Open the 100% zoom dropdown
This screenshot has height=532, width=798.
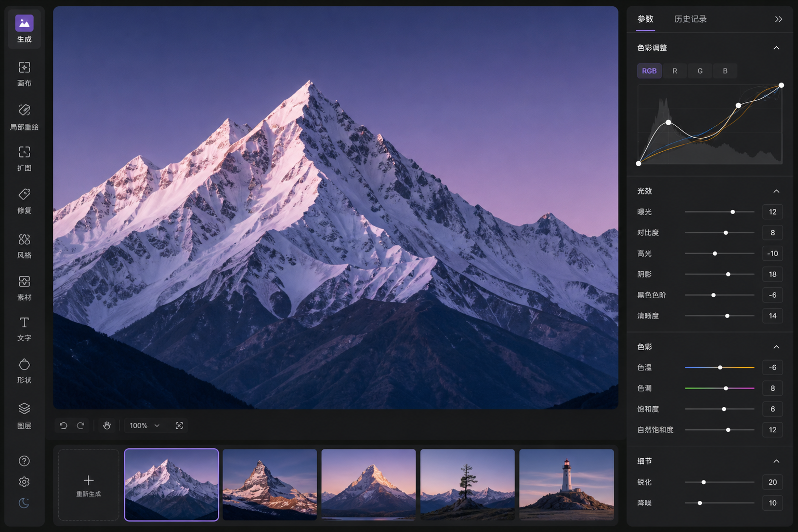click(145, 425)
